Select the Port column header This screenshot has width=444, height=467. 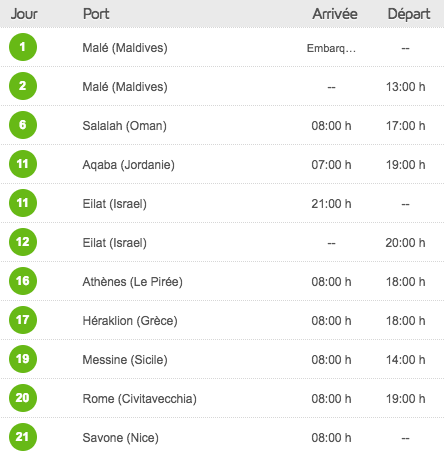96,14
